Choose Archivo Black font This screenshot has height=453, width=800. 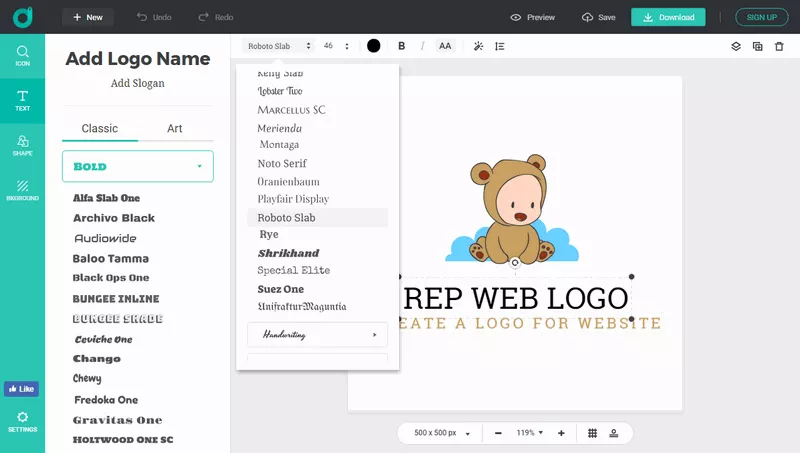tap(114, 218)
